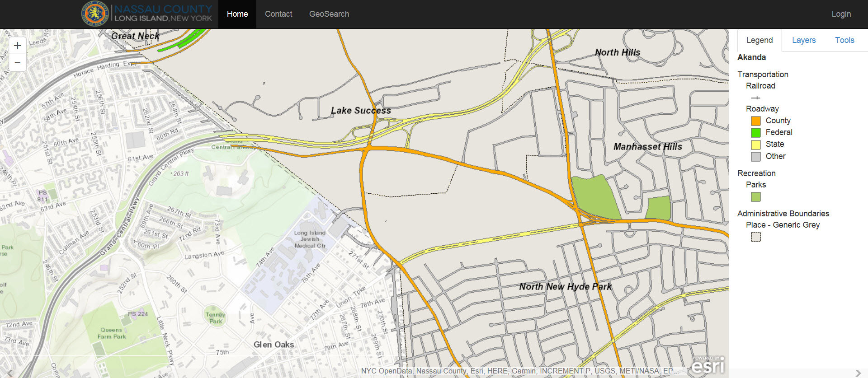This screenshot has height=378, width=868.
Task: Open the Tools tab
Action: pyautogui.click(x=844, y=40)
